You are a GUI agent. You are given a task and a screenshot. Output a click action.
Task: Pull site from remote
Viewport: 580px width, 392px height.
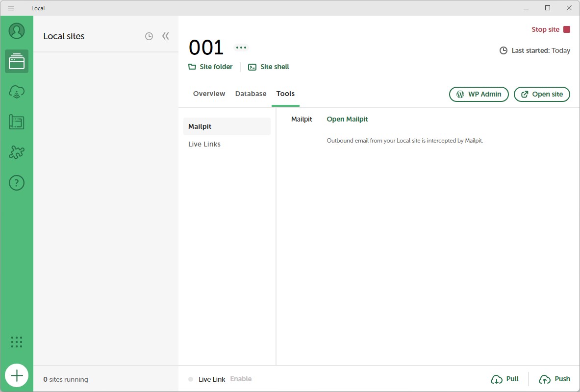[504, 379]
